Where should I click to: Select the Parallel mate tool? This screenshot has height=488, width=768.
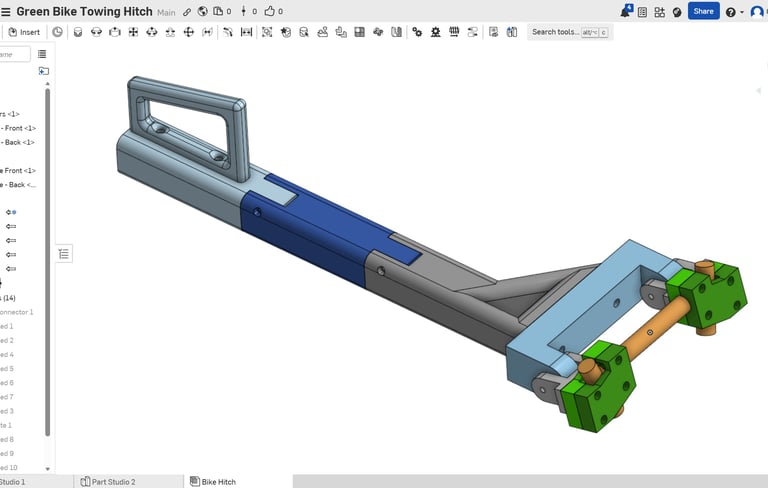pos(207,32)
